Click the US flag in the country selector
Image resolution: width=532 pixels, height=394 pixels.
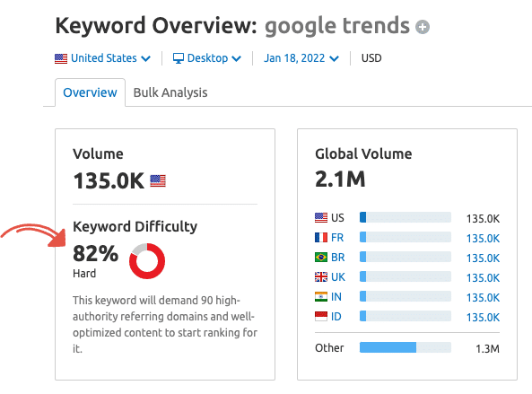pyautogui.click(x=61, y=58)
